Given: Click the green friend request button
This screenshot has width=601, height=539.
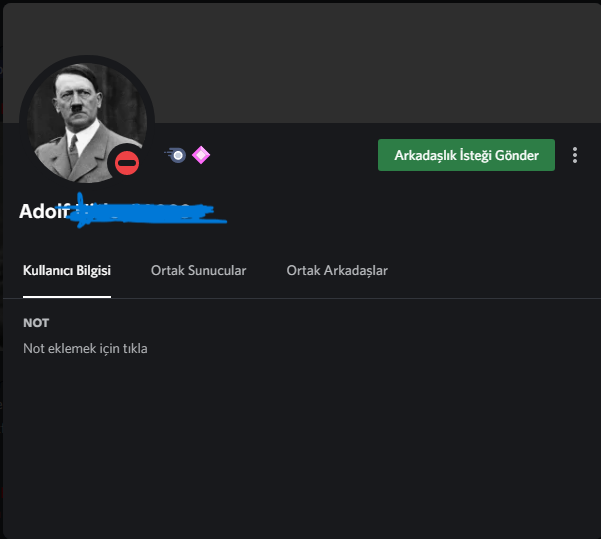Looking at the screenshot, I should coord(466,155).
